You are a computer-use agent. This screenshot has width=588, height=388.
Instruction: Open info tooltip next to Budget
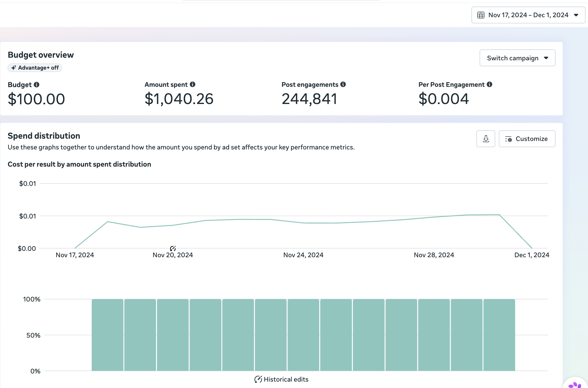pos(36,84)
